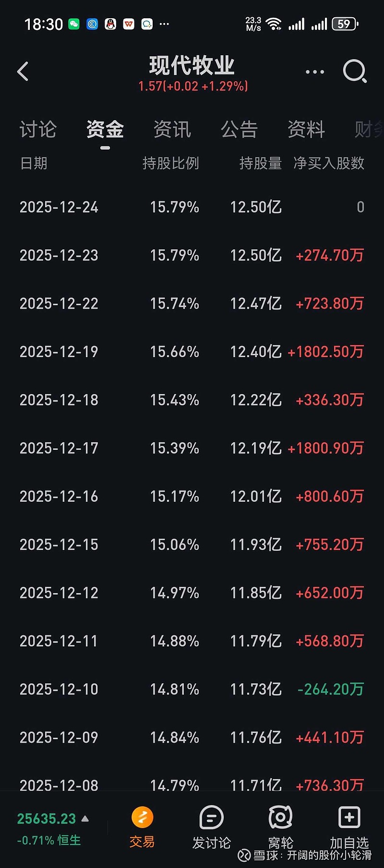Tap the 净买入股数 column header
The width and height of the screenshot is (384, 868).
pyautogui.click(x=329, y=163)
